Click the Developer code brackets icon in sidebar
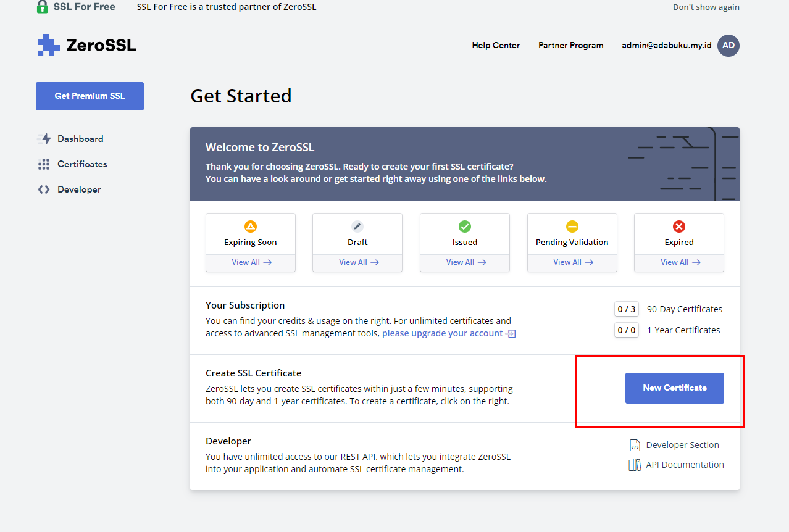The width and height of the screenshot is (789, 532). coord(44,189)
